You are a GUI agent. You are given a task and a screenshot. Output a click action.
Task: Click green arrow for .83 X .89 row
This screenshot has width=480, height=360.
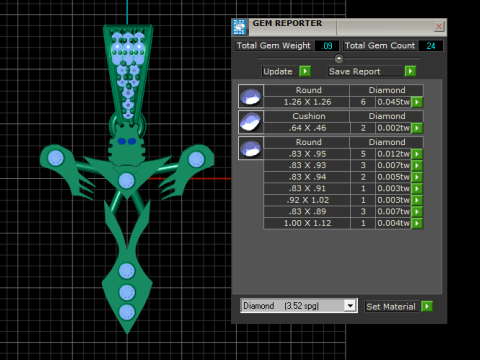pyautogui.click(x=417, y=211)
